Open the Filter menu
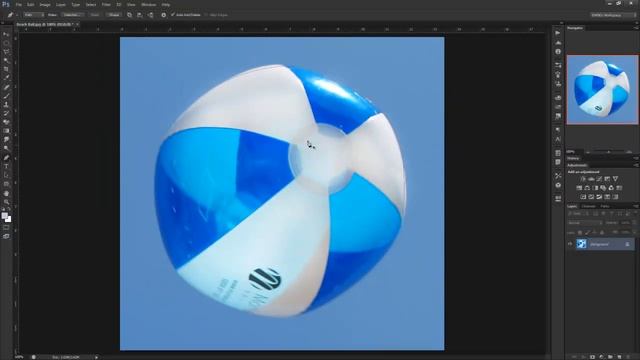The image size is (640, 360). [106, 4]
